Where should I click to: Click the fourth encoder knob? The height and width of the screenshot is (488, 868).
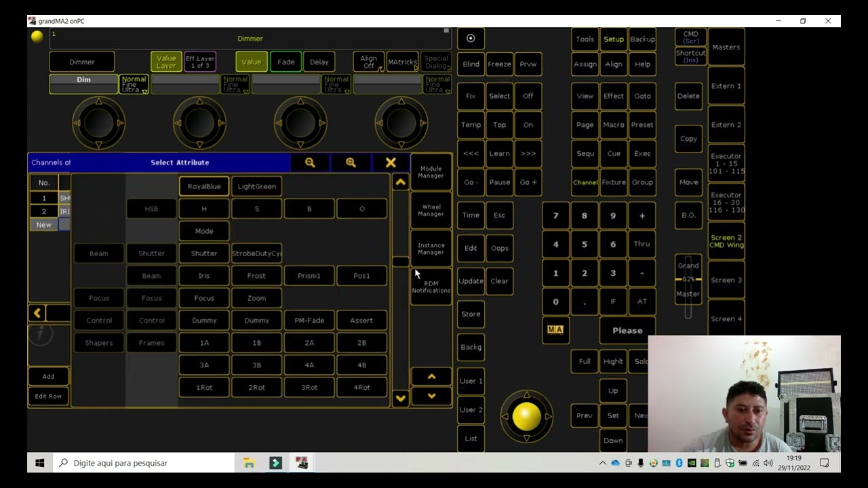401,123
